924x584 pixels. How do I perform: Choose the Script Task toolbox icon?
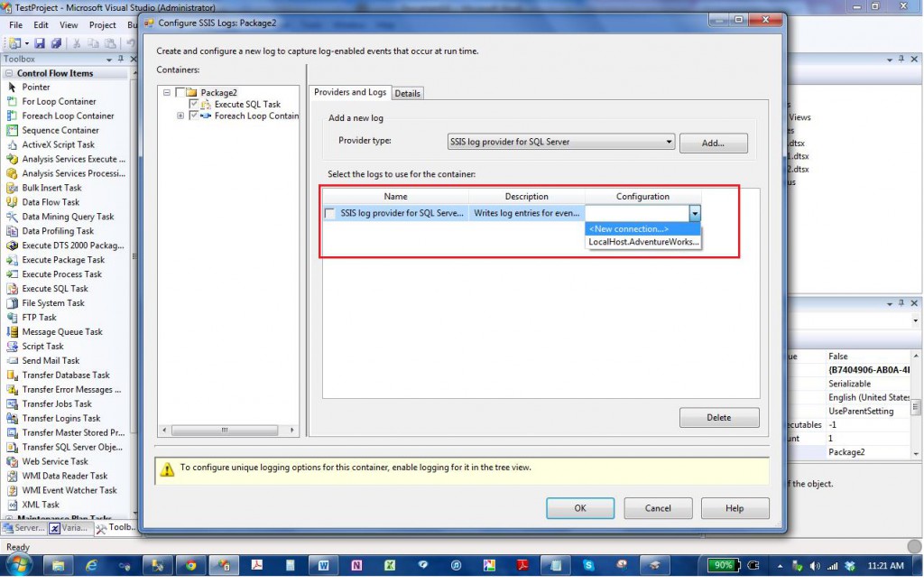[x=13, y=347]
